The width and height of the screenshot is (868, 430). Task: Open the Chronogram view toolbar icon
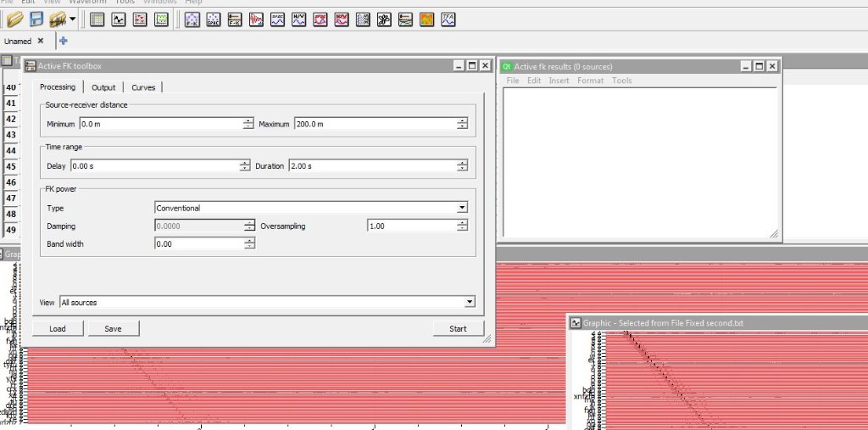point(161,20)
